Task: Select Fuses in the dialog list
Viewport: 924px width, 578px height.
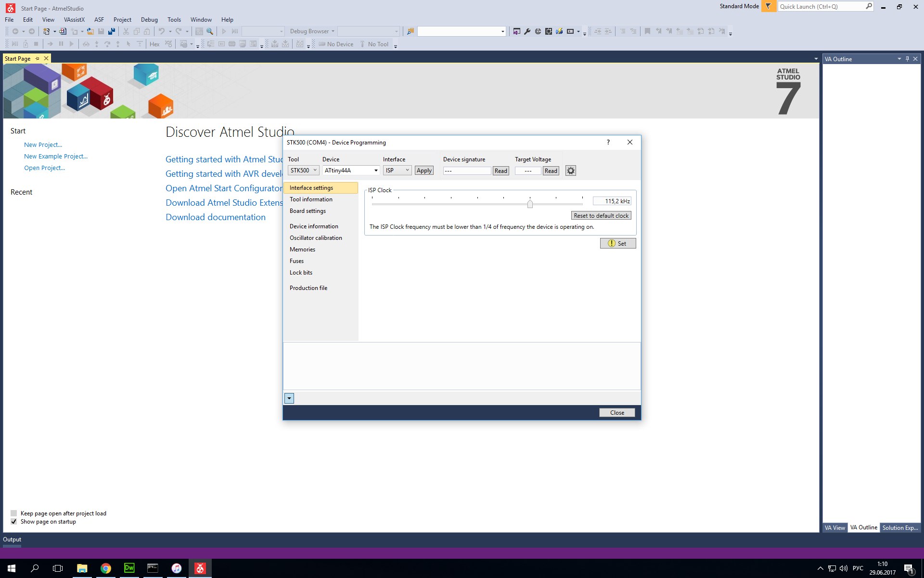Action: coord(296,261)
